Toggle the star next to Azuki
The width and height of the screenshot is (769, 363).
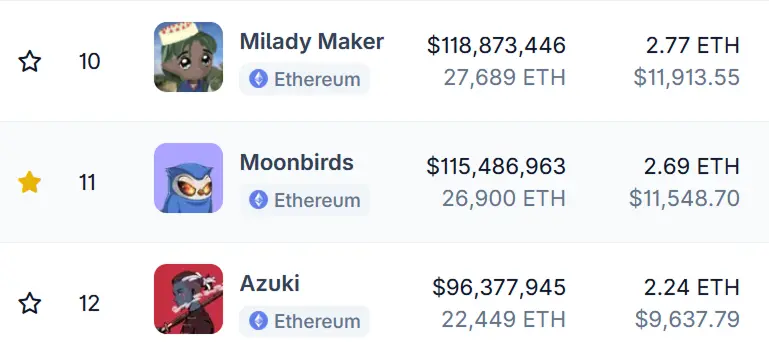coord(29,303)
